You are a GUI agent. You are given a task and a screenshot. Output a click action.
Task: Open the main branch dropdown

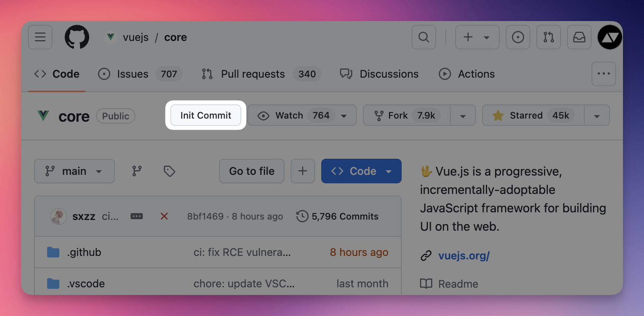(x=74, y=171)
